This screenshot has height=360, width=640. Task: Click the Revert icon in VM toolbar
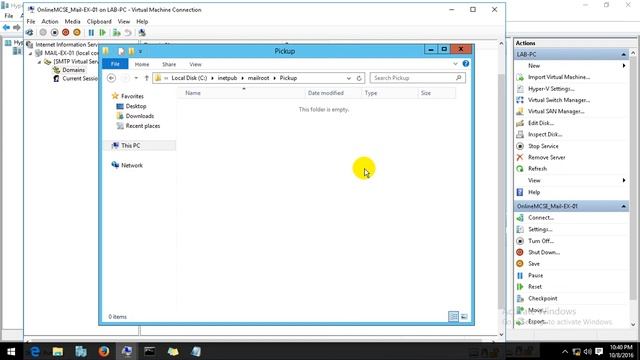tap(128, 33)
